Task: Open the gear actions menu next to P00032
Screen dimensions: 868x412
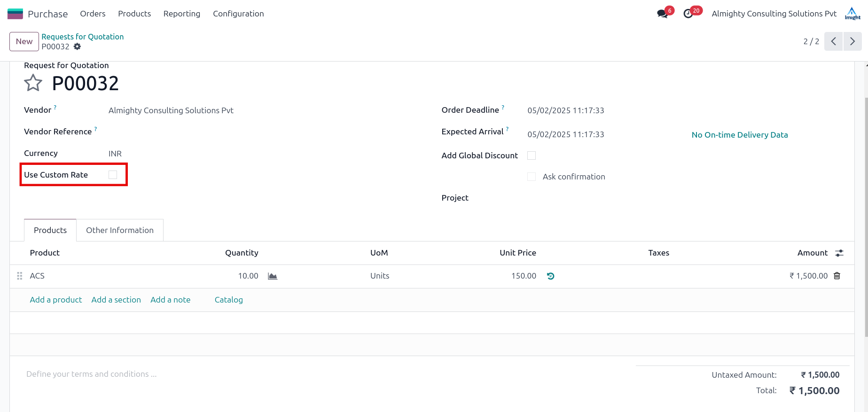Action: click(78, 47)
